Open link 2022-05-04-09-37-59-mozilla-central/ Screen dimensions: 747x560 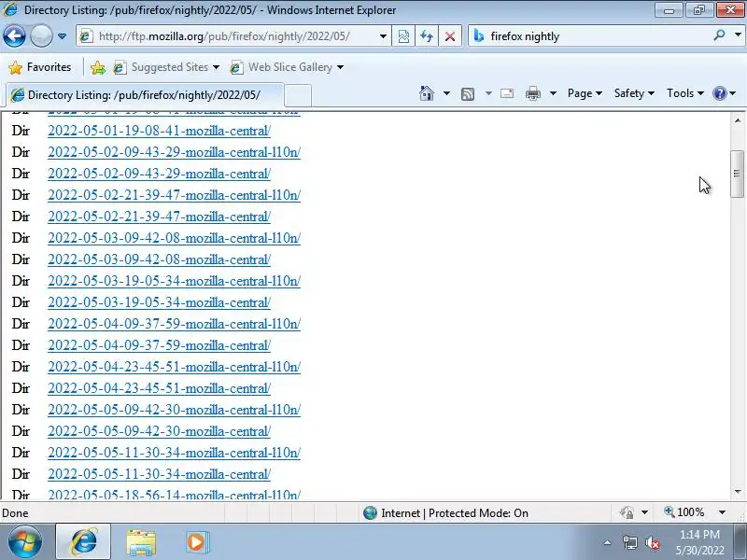pos(159,344)
